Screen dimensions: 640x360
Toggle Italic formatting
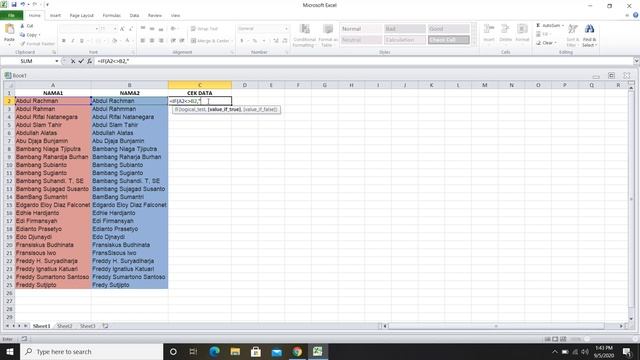coord(73,41)
